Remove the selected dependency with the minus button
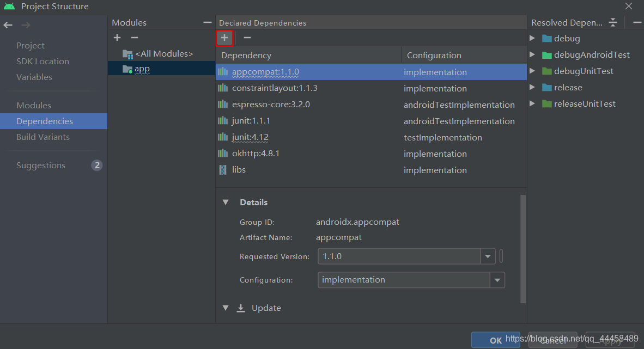The image size is (644, 349). tap(247, 38)
